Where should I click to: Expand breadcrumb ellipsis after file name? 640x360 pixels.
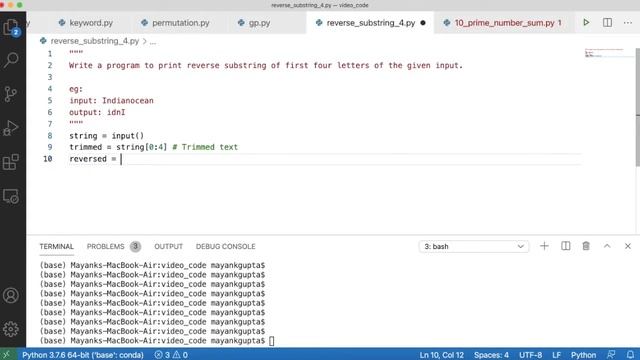(153, 41)
